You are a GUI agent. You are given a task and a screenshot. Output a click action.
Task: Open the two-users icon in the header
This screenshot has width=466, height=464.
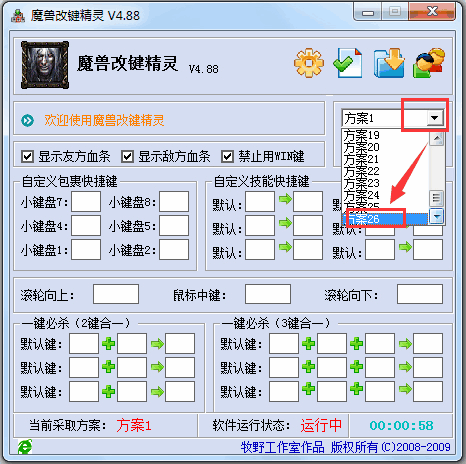[x=429, y=63]
